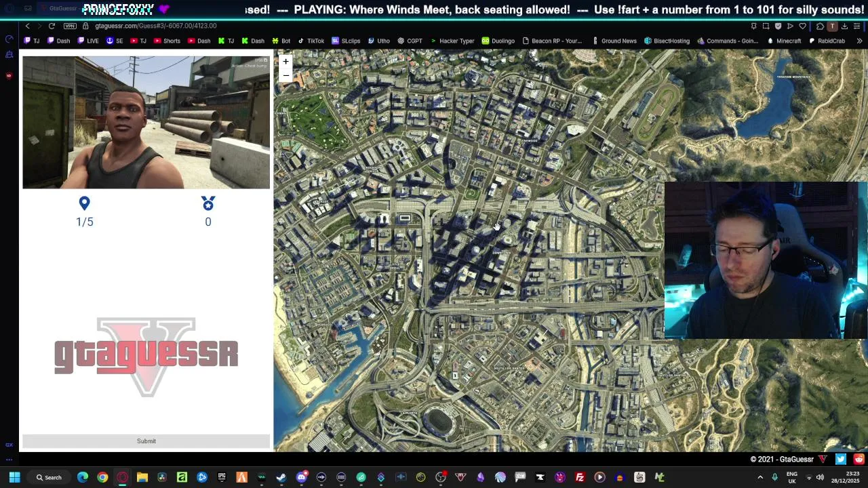Open the LIVE Twitch bookmark
The height and width of the screenshot is (488, 868).
pyautogui.click(x=88, y=41)
